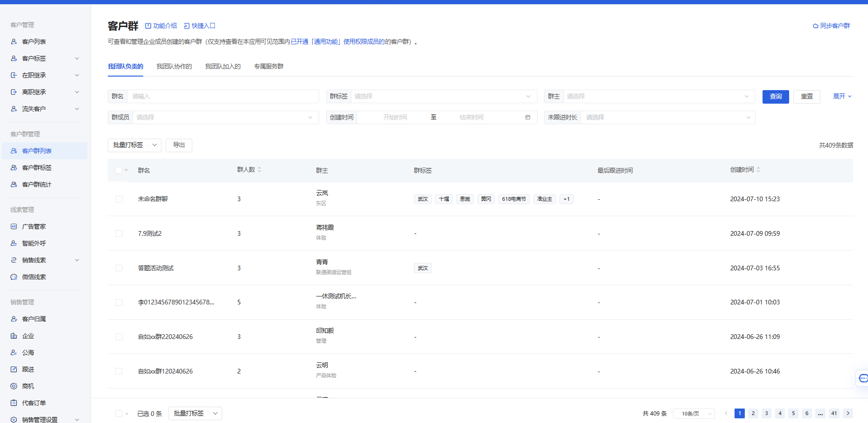Click the 跟进 sidebar icon
The image size is (868, 423).
point(14,369)
